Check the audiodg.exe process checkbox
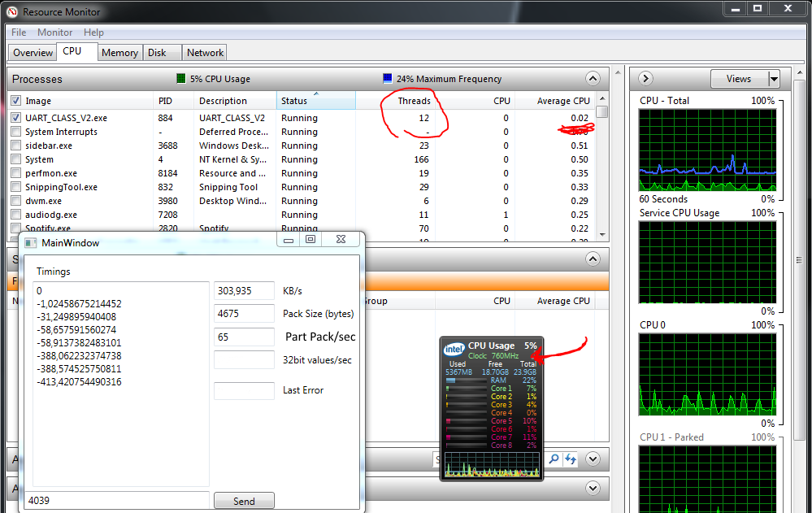 [16, 215]
